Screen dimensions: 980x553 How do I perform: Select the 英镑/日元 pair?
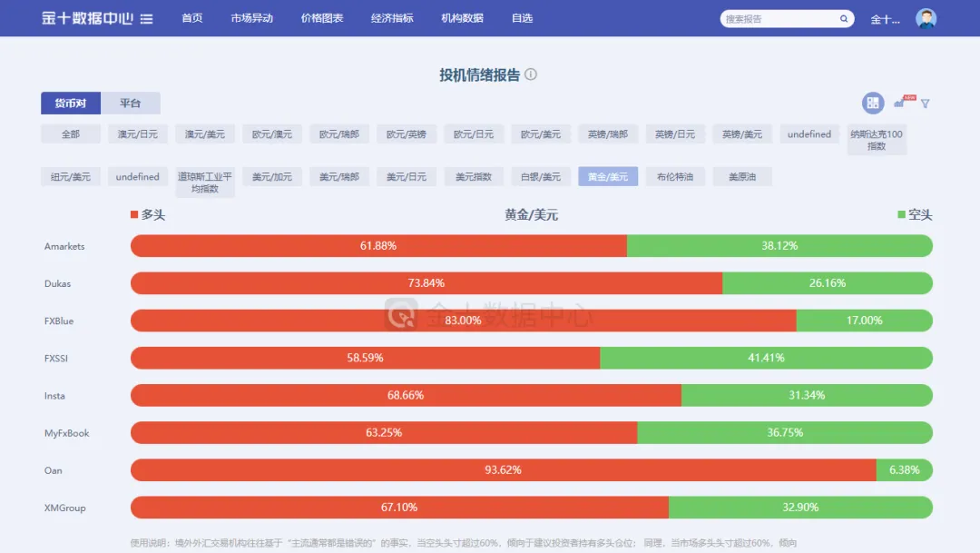pos(675,133)
